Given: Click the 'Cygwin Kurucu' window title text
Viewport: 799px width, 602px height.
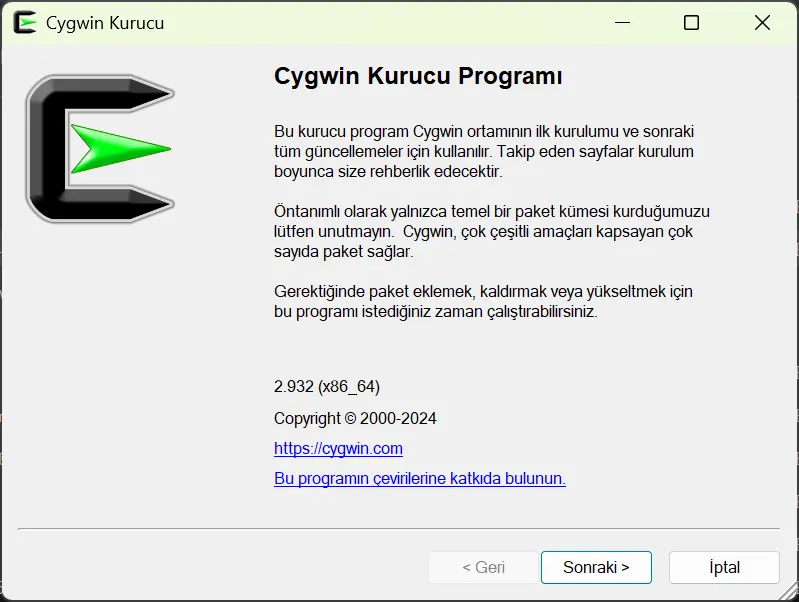Looking at the screenshot, I should pos(105,23).
